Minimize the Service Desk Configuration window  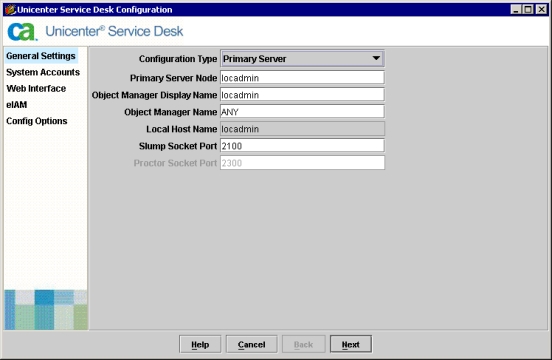pos(516,10)
